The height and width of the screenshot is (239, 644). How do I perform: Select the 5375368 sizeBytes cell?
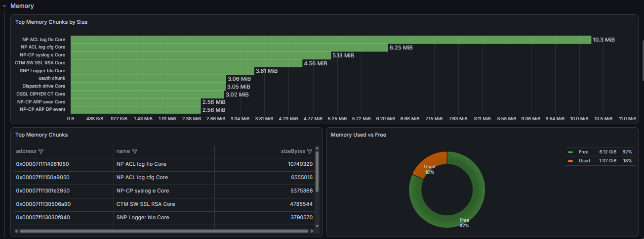point(265,191)
